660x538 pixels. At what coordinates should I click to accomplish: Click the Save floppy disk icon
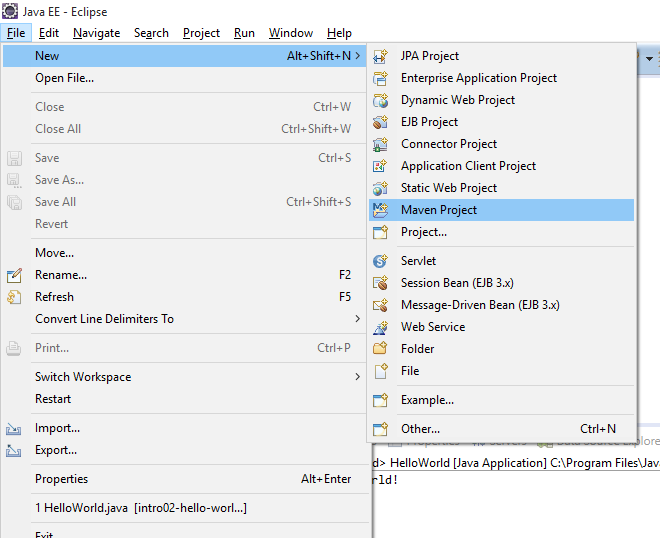pyautogui.click(x=14, y=158)
